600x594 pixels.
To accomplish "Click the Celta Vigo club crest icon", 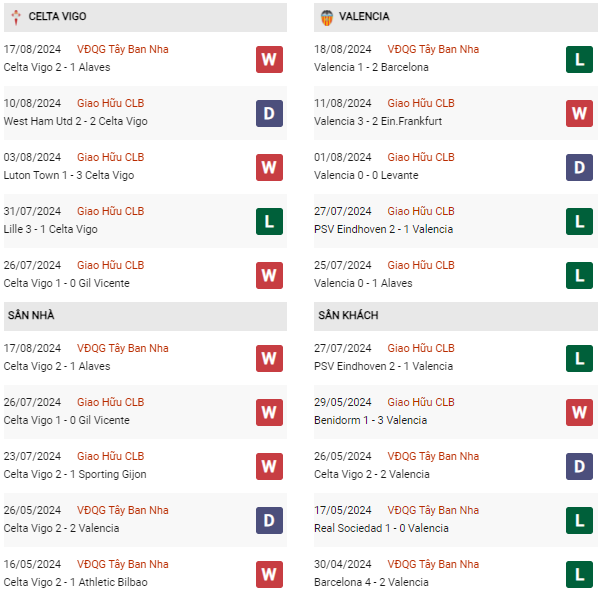I will (16, 17).
